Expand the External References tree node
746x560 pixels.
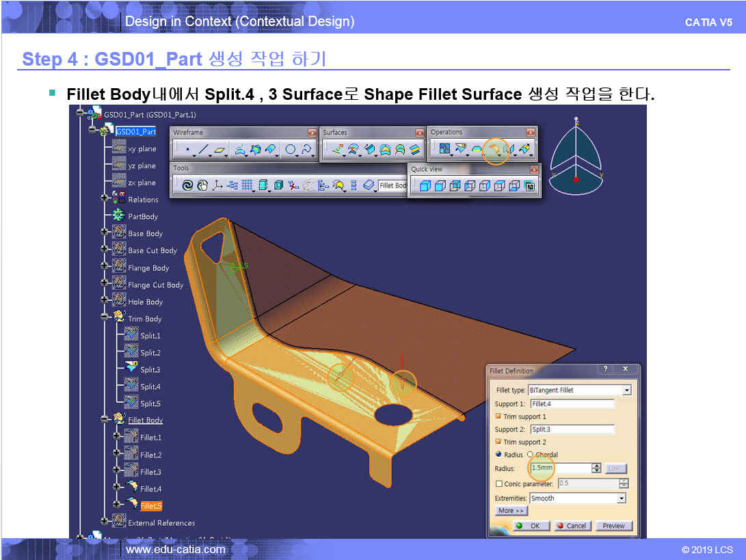coord(104,521)
